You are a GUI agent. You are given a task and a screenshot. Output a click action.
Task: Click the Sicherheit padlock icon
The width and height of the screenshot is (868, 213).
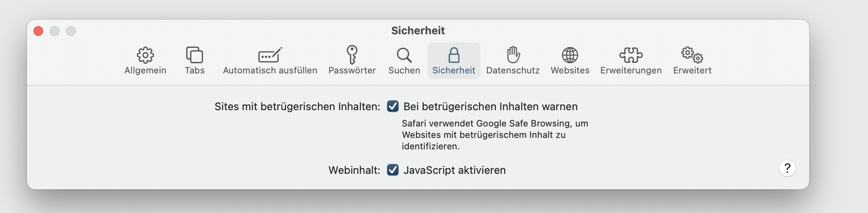(454, 55)
